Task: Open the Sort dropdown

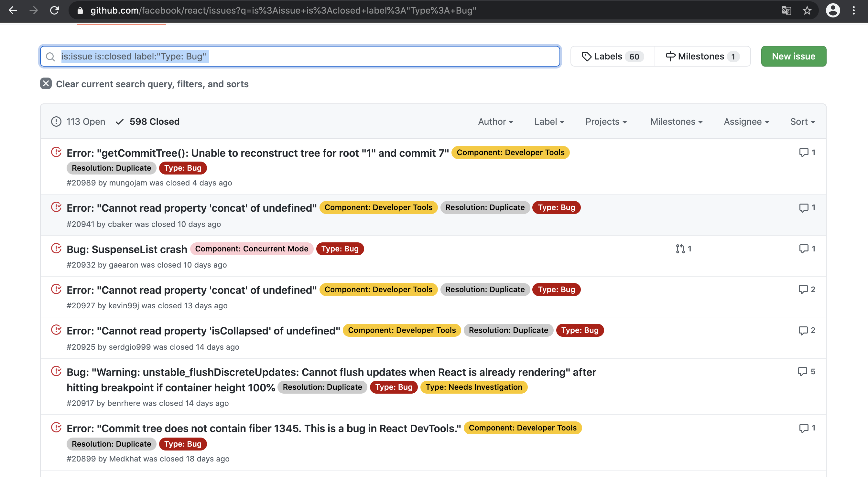Action: pos(802,122)
